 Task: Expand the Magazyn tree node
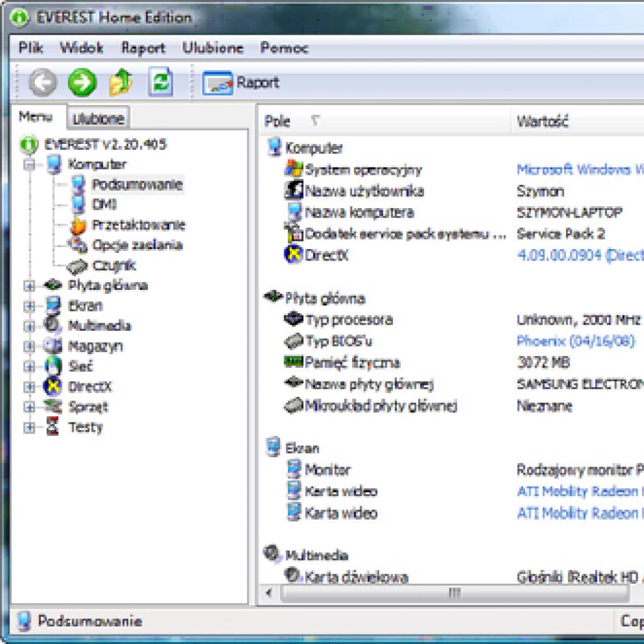[29, 347]
